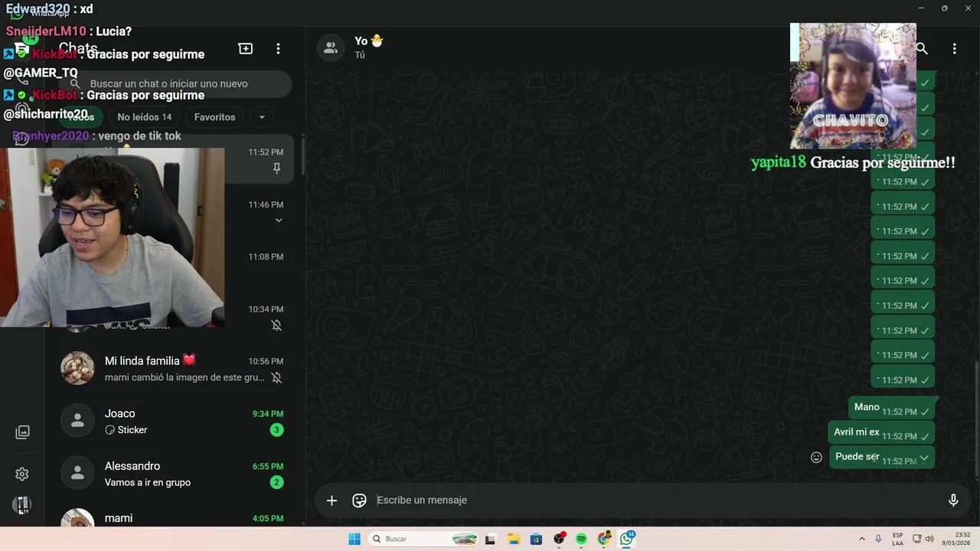Image resolution: width=980 pixels, height=551 pixels.
Task: Switch ESP LAA keyboard language
Action: pos(897,539)
